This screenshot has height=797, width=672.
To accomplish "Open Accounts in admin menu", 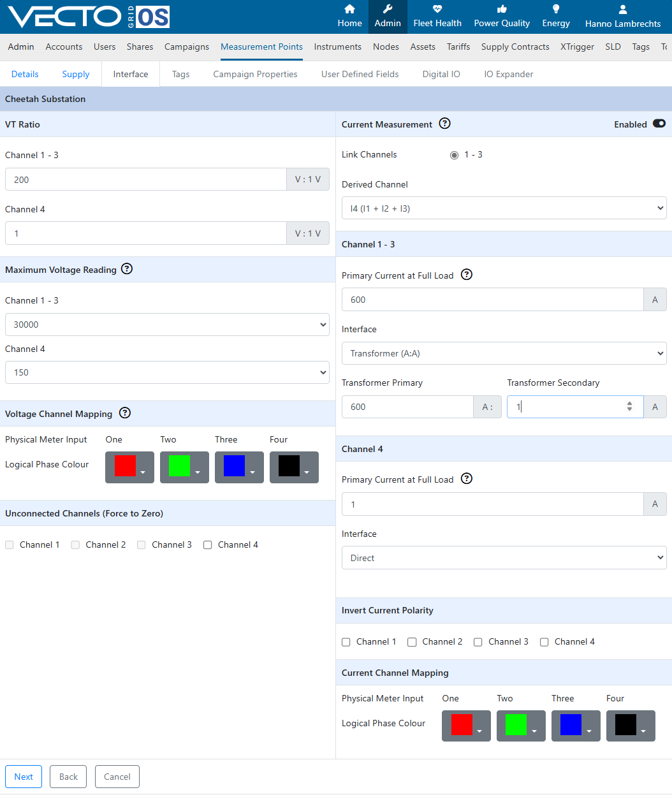I will 64,47.
